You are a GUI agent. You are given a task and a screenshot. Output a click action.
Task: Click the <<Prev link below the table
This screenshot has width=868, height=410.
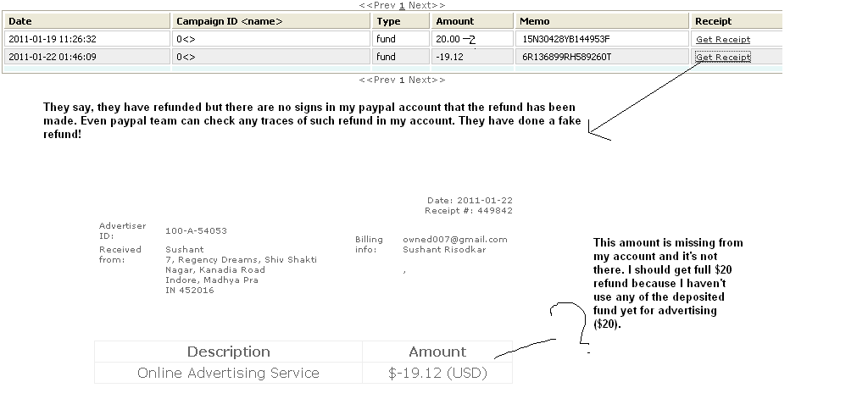377,80
